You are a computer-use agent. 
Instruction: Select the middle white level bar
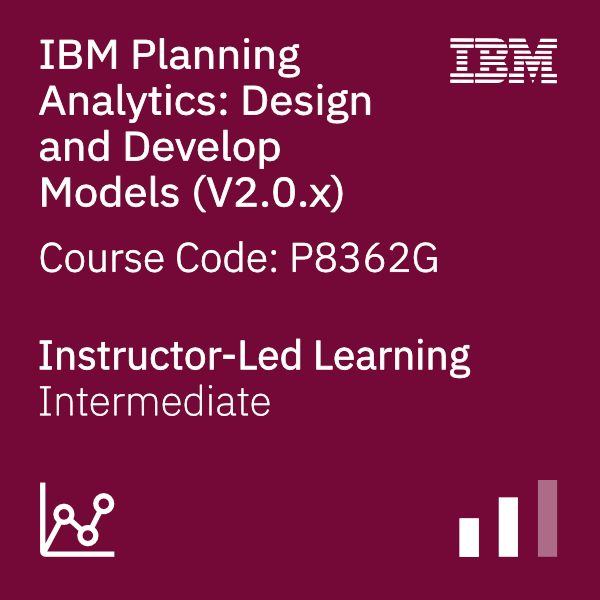point(508,527)
